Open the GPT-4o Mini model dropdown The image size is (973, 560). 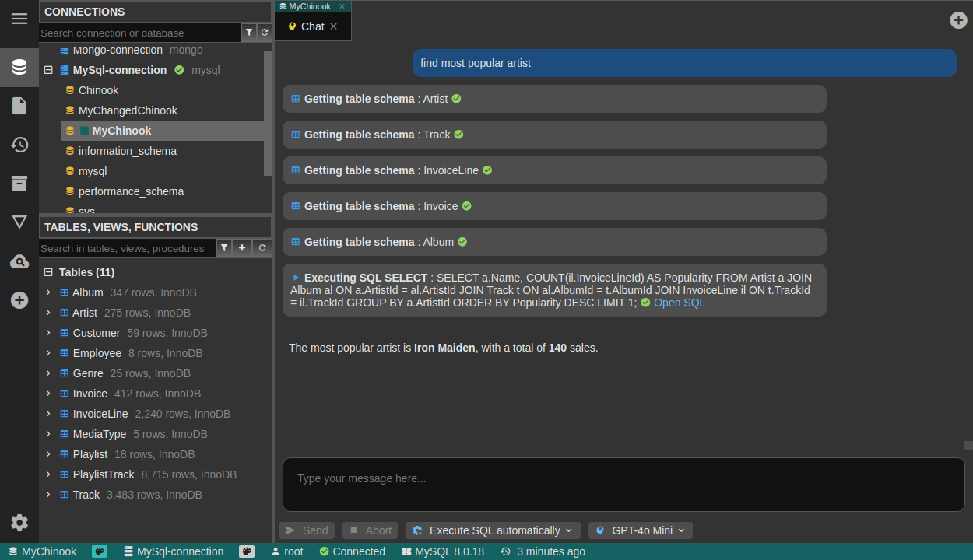click(x=641, y=530)
